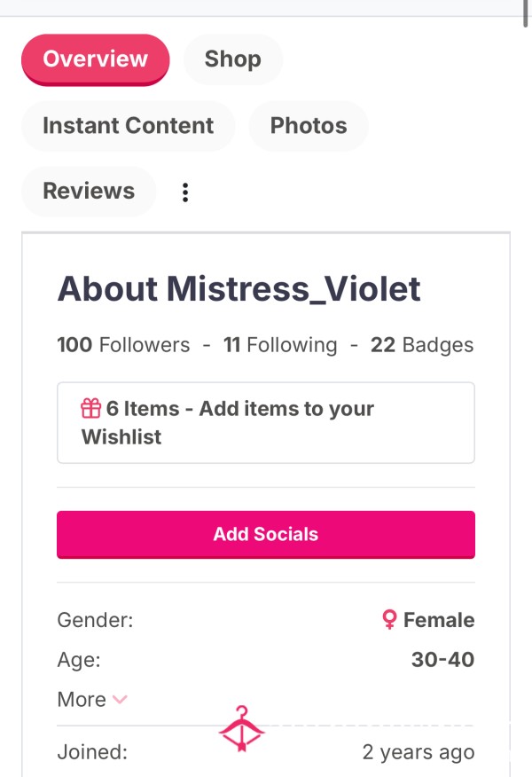
Task: Click the 30-40 age value
Action: [442, 660]
